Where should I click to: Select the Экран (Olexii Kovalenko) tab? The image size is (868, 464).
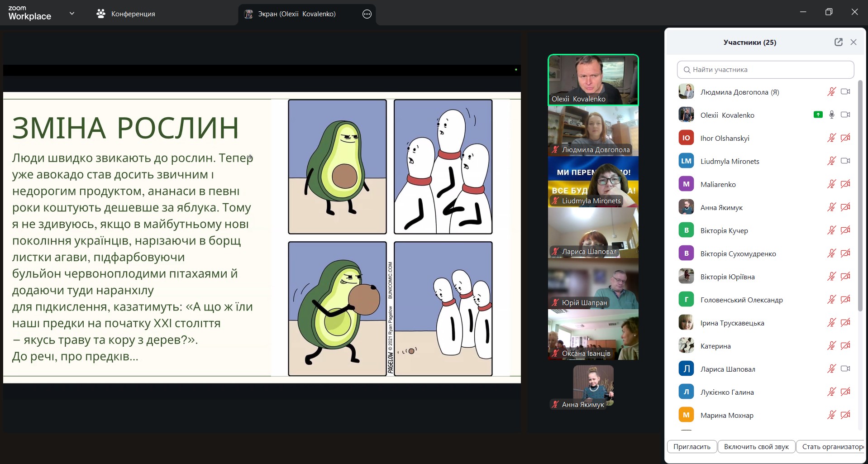[x=296, y=14]
